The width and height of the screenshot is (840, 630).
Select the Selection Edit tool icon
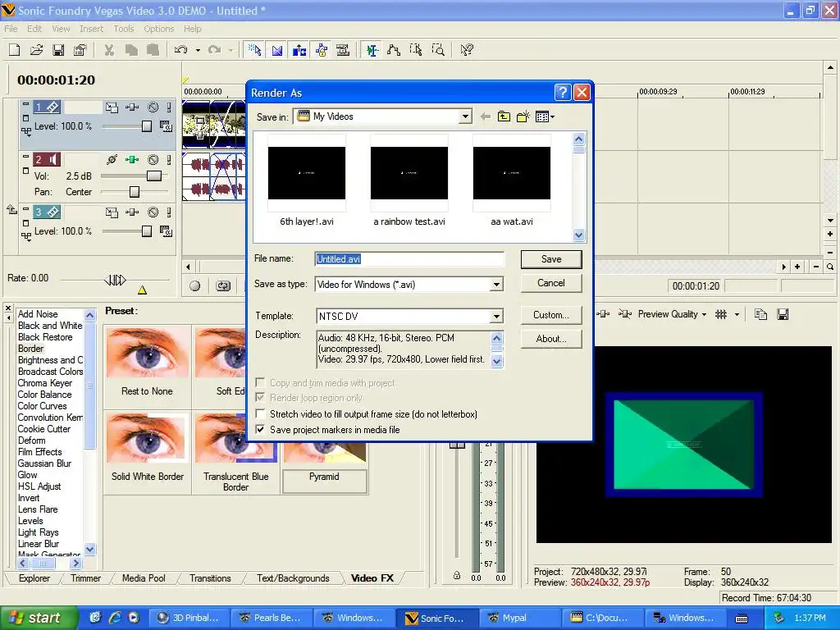[416, 50]
